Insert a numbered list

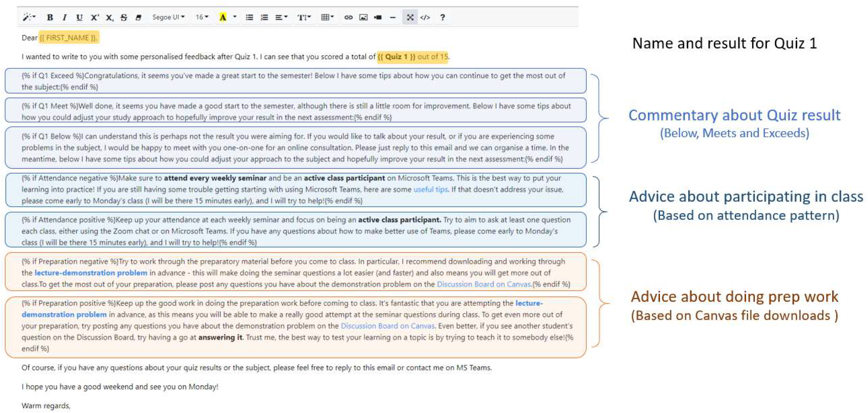[x=265, y=17]
